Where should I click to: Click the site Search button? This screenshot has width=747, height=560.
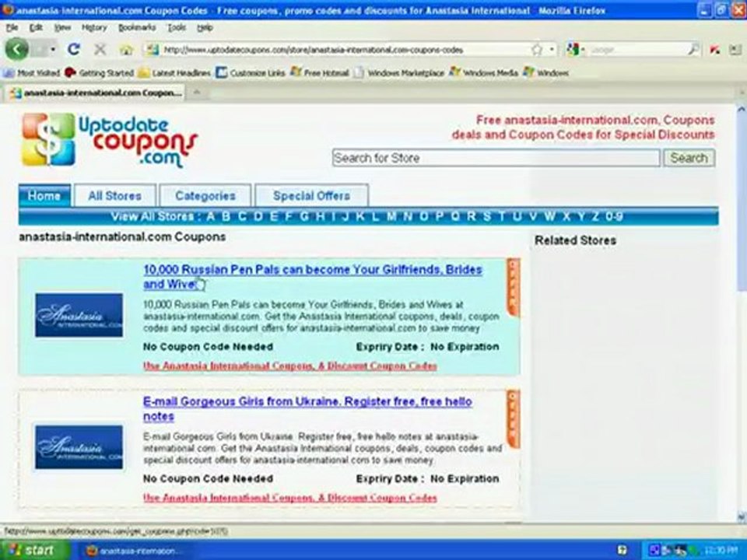tap(689, 158)
